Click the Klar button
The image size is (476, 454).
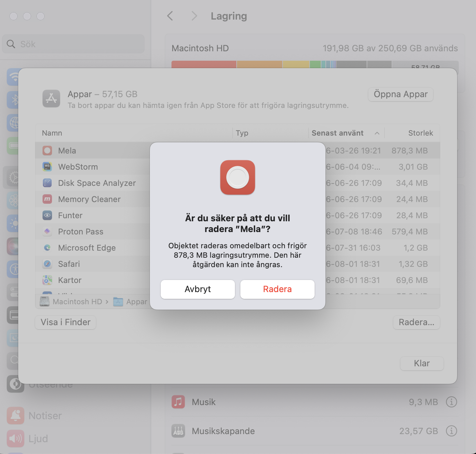422,363
